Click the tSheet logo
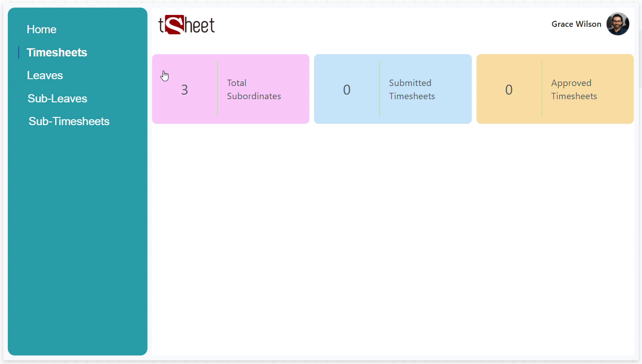The height and width of the screenshot is (364, 642). 187,25
